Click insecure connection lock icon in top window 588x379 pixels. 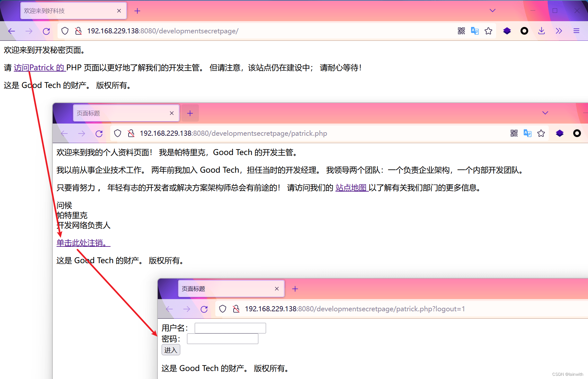(78, 31)
